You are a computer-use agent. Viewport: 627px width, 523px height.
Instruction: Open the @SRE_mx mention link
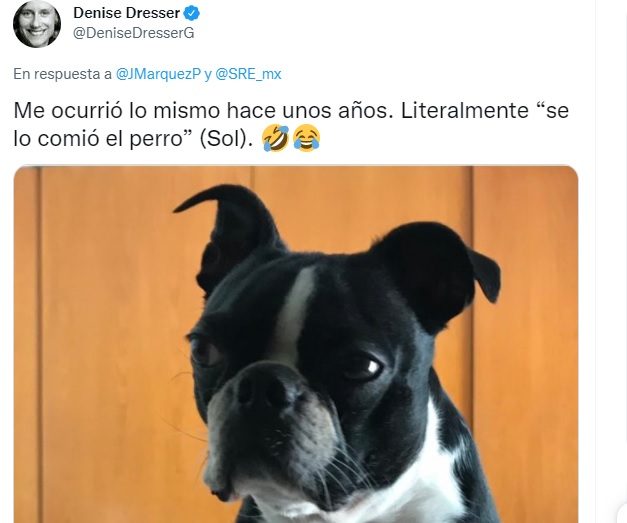248,74
